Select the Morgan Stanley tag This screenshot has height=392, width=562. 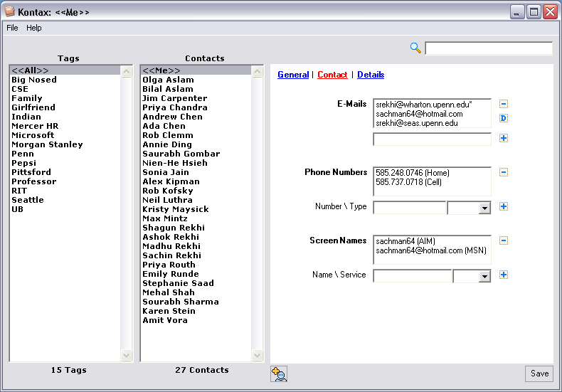coord(65,144)
